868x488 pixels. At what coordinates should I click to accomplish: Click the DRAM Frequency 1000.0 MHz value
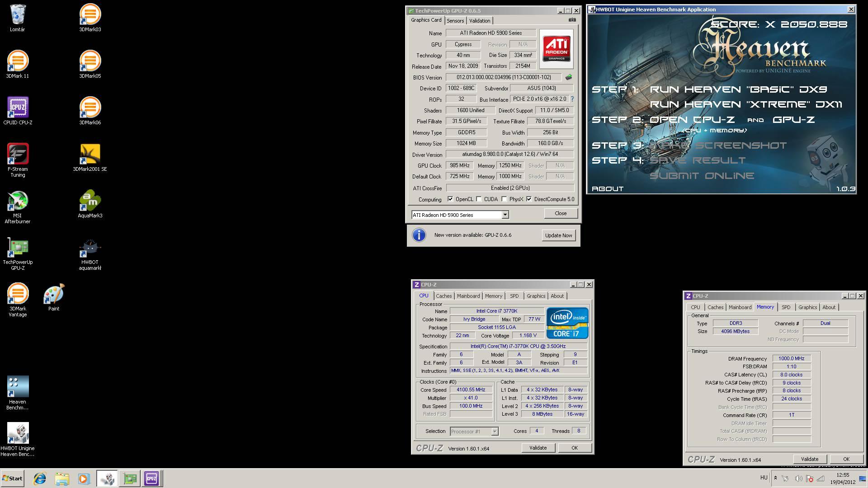click(791, 358)
